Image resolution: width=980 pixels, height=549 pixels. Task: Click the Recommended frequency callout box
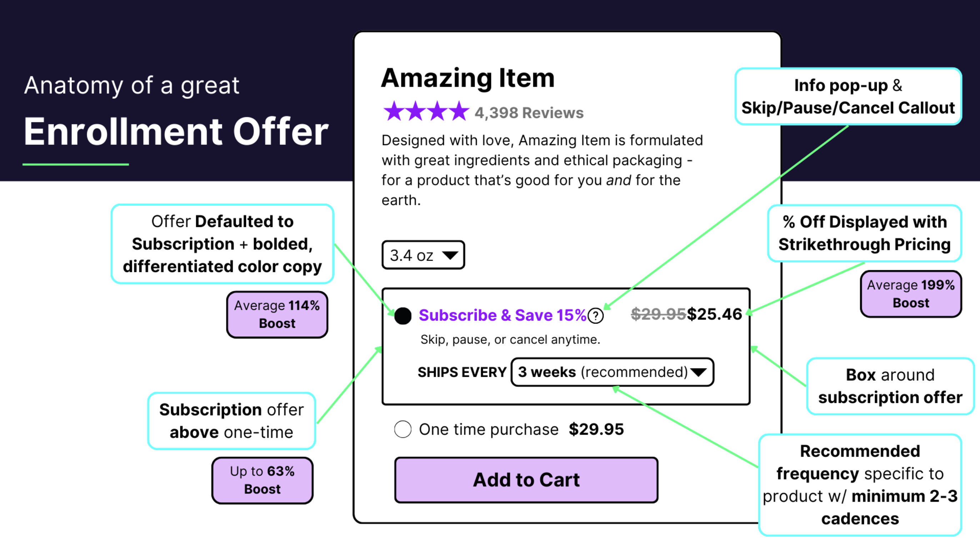(860, 485)
